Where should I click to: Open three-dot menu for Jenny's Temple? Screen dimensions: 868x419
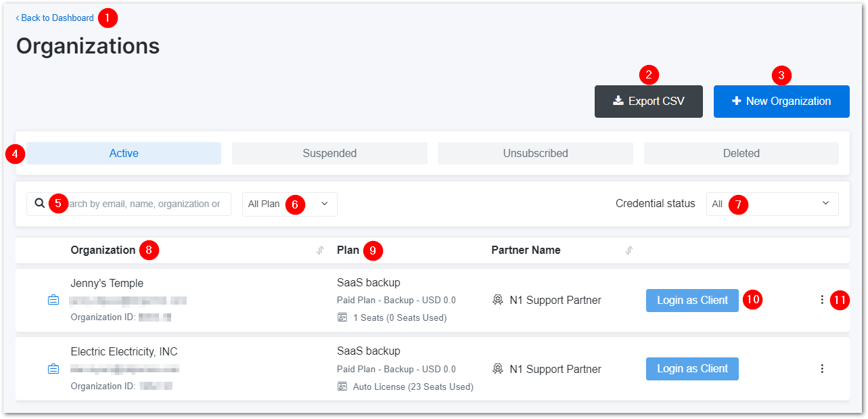[822, 300]
